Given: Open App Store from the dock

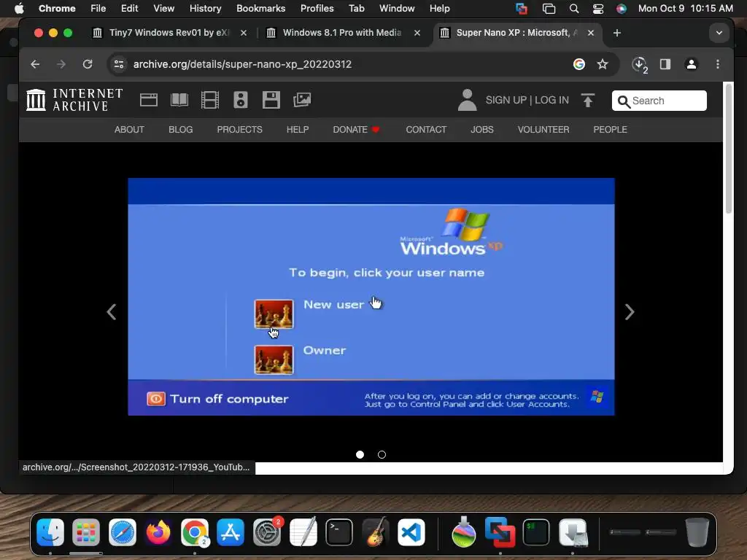Looking at the screenshot, I should pyautogui.click(x=231, y=532).
